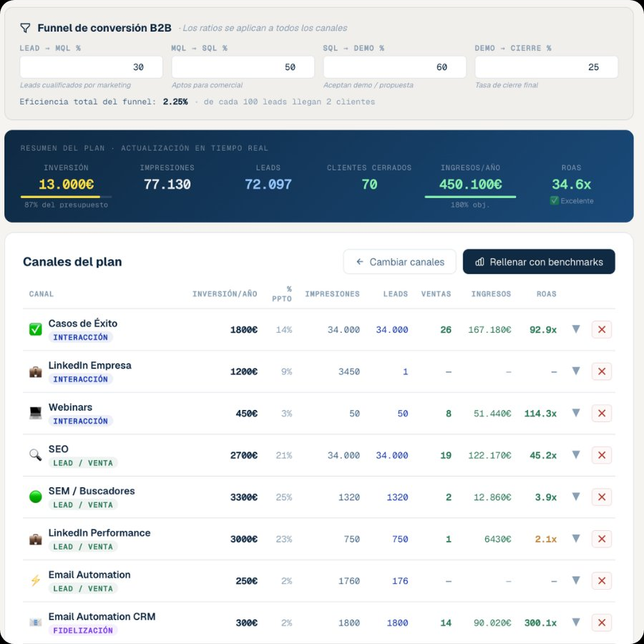Expand the Webinars row details
Screen dimensions: 644x644
pos(576,413)
